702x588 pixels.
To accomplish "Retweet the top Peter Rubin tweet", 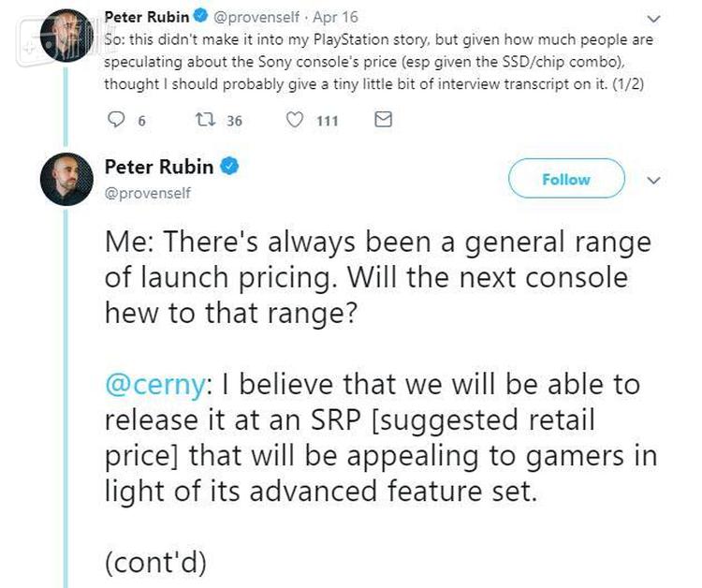I will coord(212,120).
